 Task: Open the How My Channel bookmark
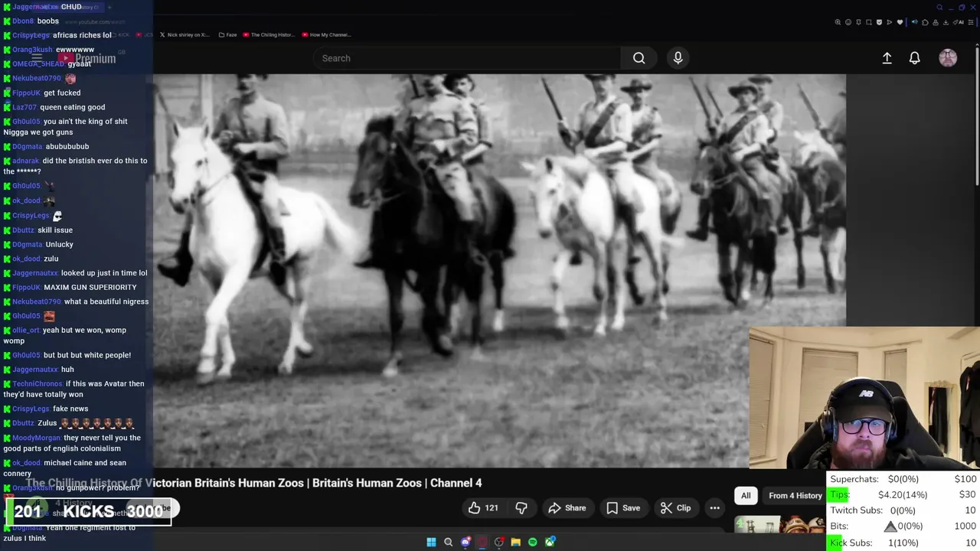coord(327,34)
